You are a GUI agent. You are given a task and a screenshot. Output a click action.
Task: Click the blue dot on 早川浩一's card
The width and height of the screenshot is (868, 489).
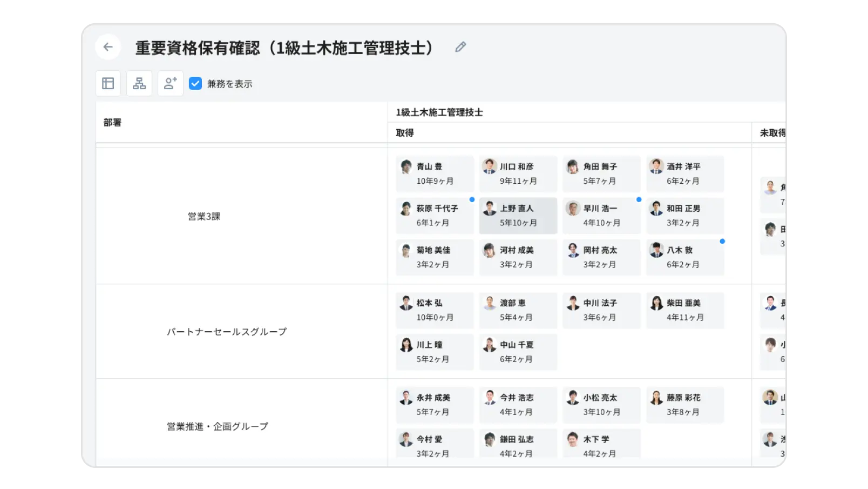(638, 199)
